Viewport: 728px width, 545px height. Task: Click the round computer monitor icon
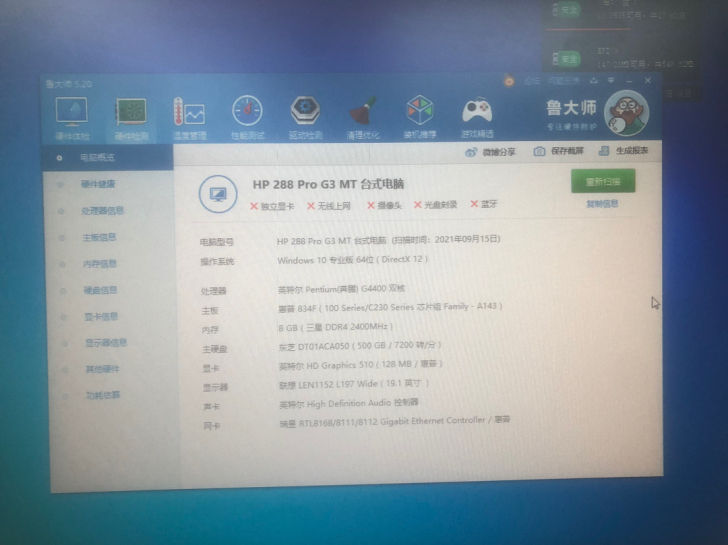218,194
